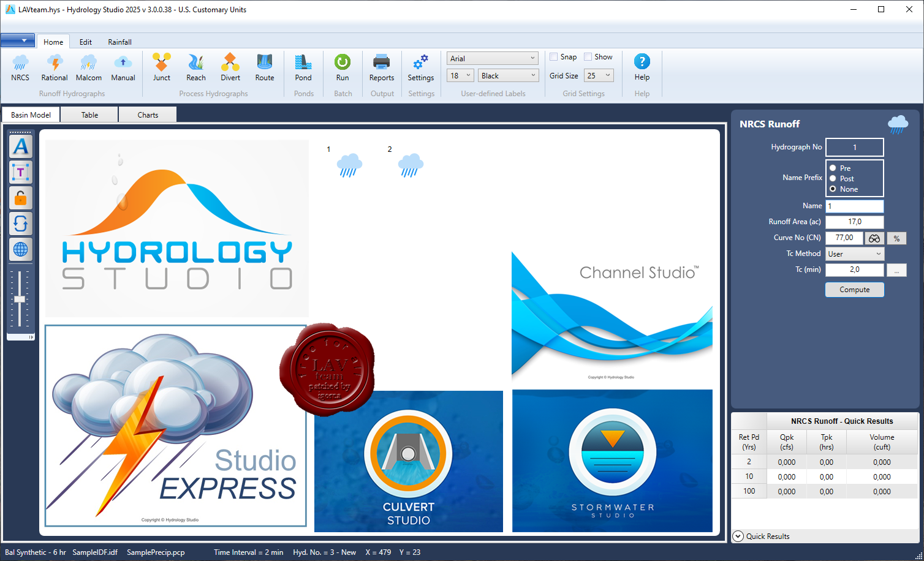Image resolution: width=924 pixels, height=561 pixels.
Task: Click the zoom slider handle
Action: click(x=20, y=299)
